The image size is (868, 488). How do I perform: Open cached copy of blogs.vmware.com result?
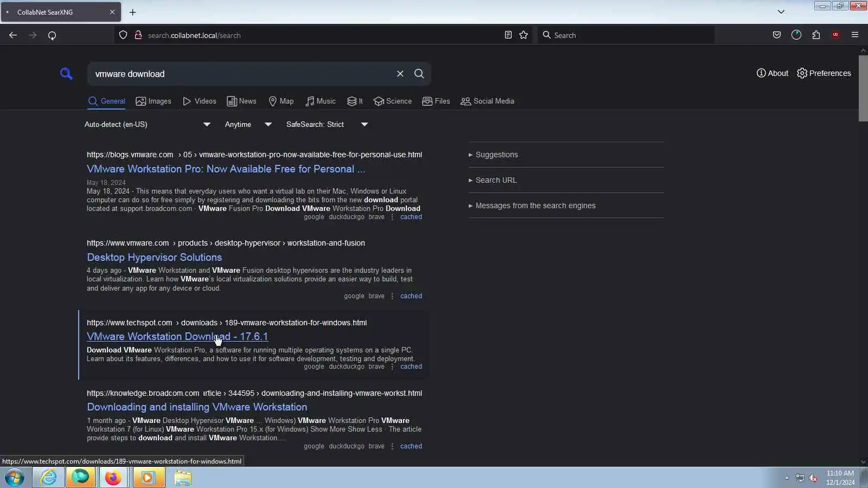(411, 217)
